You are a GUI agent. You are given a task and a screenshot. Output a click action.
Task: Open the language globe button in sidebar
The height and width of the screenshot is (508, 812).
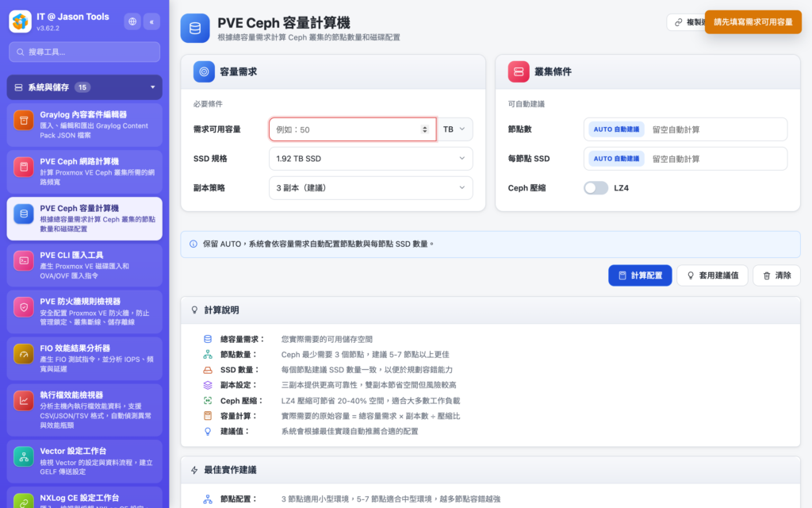click(132, 21)
